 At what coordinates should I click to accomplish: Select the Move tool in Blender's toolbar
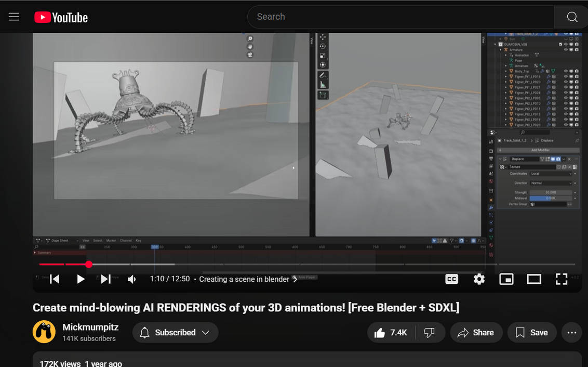point(323,37)
